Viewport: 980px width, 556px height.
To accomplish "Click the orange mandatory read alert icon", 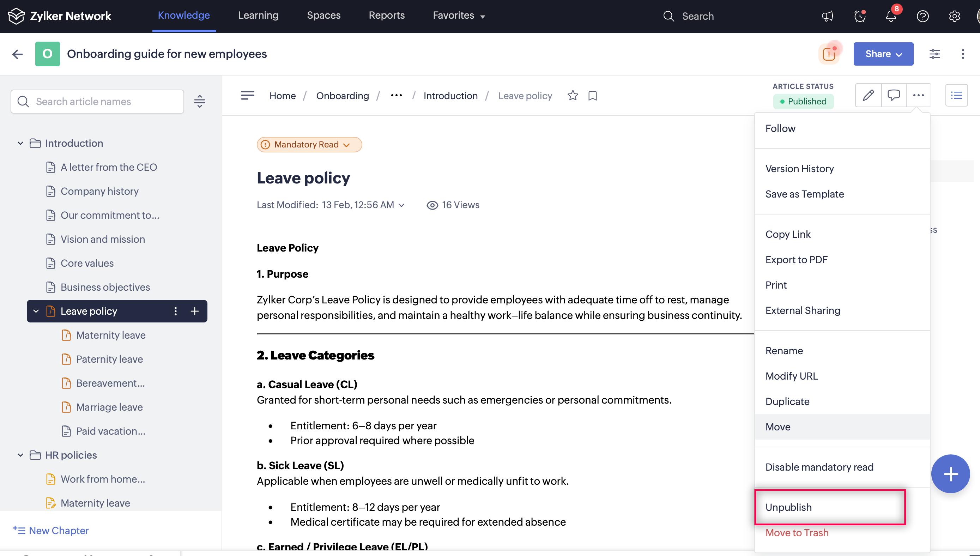I will coord(829,54).
